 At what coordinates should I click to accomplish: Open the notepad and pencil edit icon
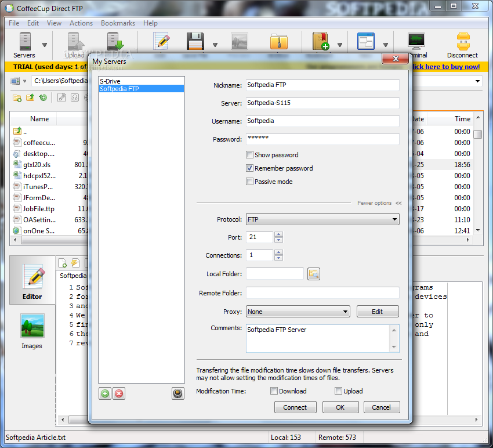coord(162,41)
